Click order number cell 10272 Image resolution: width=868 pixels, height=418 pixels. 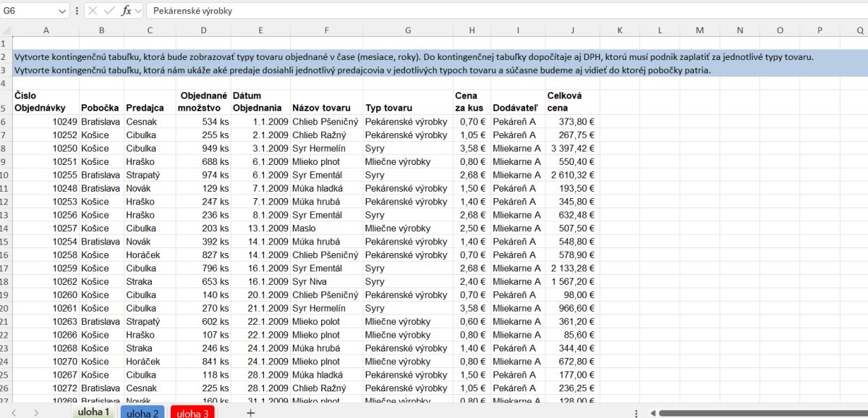(46, 388)
